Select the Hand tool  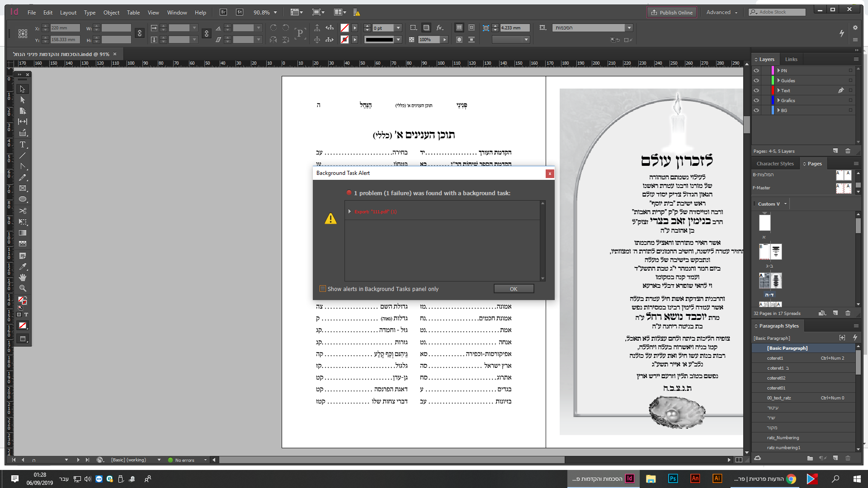[23, 277]
